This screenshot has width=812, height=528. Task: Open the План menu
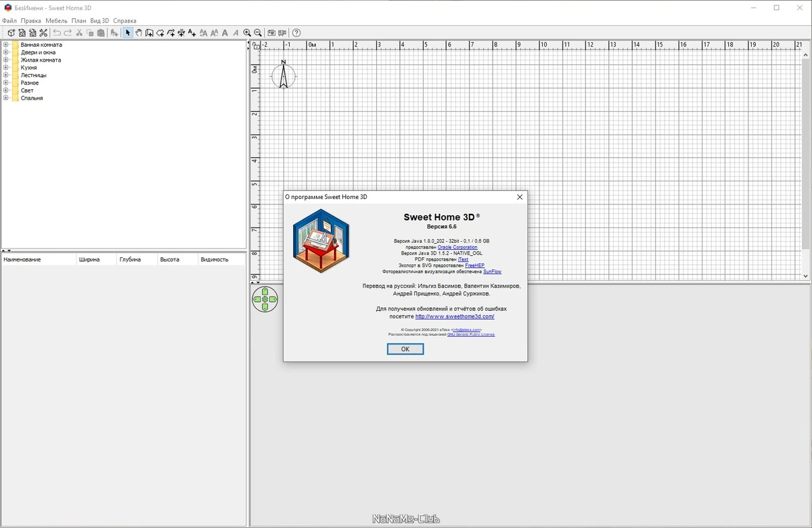[79, 21]
